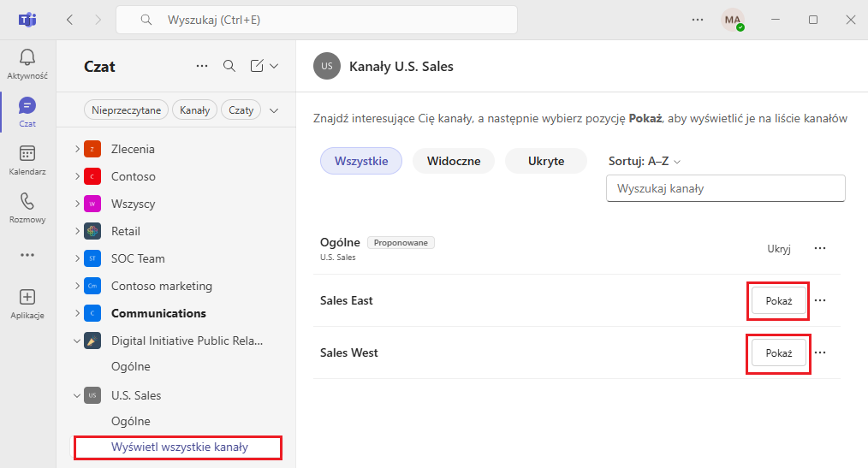Open title bar settings ellipsis menu
The image size is (868, 468).
(698, 20)
